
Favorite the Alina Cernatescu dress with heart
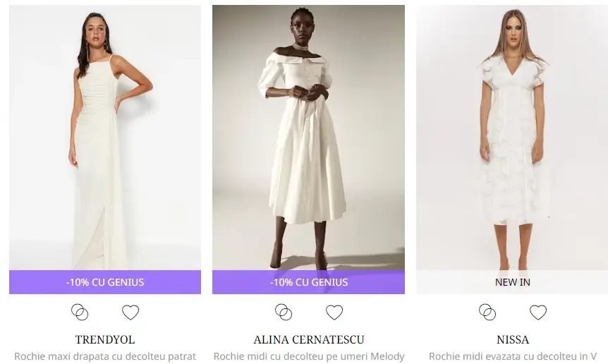pos(334,312)
